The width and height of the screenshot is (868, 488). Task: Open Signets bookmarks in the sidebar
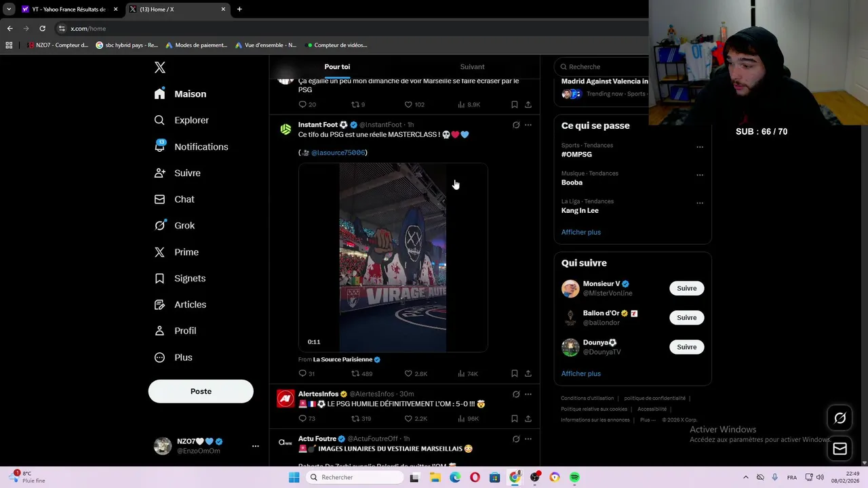(180, 279)
